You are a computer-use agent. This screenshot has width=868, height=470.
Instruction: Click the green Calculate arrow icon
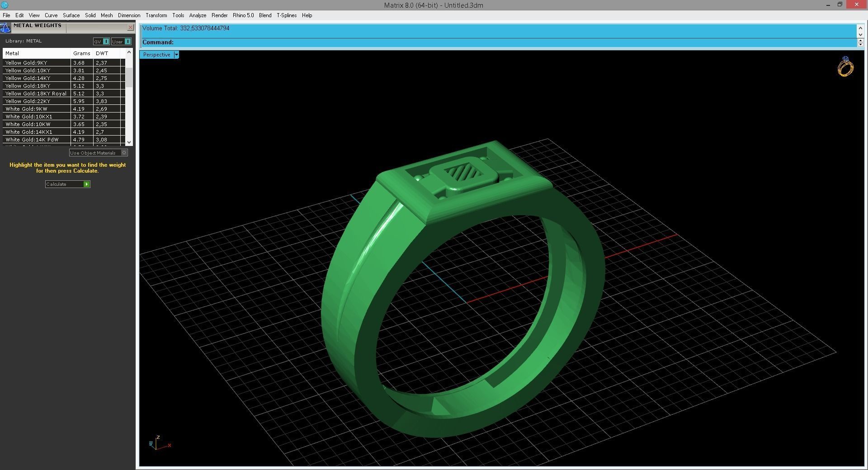click(86, 184)
